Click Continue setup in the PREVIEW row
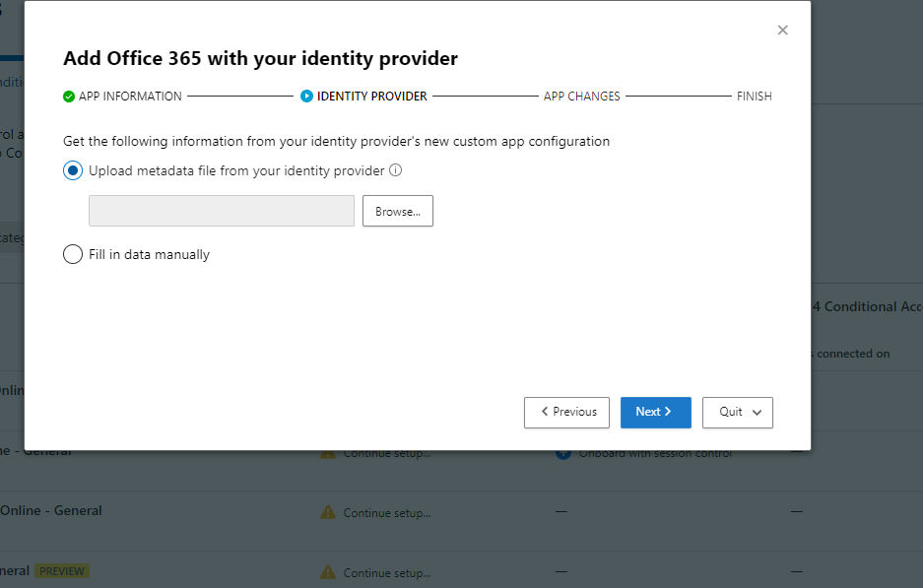The width and height of the screenshot is (923, 588). (387, 573)
